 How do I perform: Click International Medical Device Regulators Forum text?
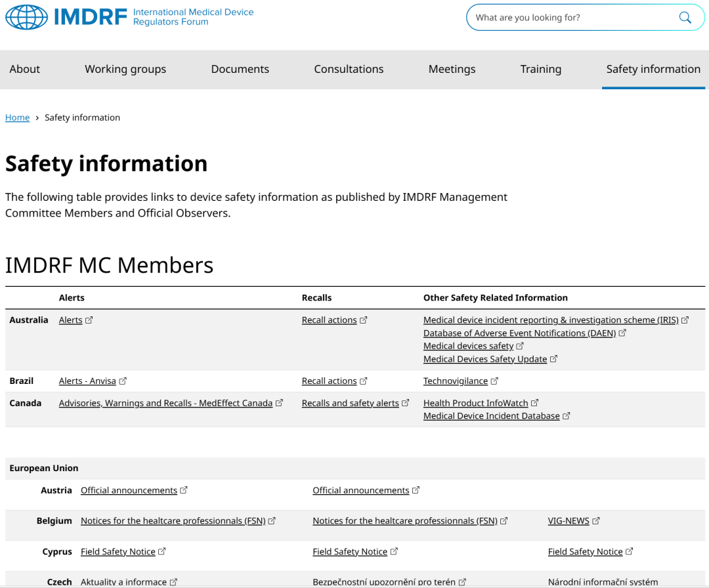tap(193, 16)
